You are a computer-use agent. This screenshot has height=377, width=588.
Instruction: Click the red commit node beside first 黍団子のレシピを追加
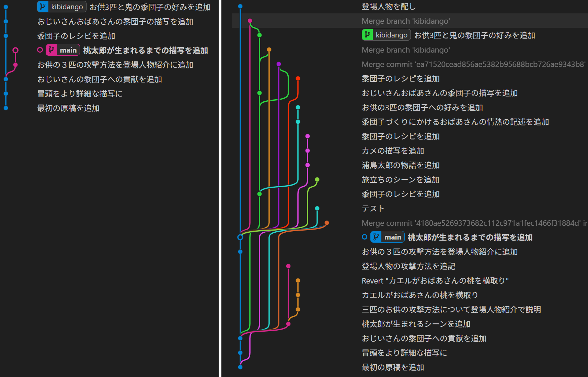(298, 79)
